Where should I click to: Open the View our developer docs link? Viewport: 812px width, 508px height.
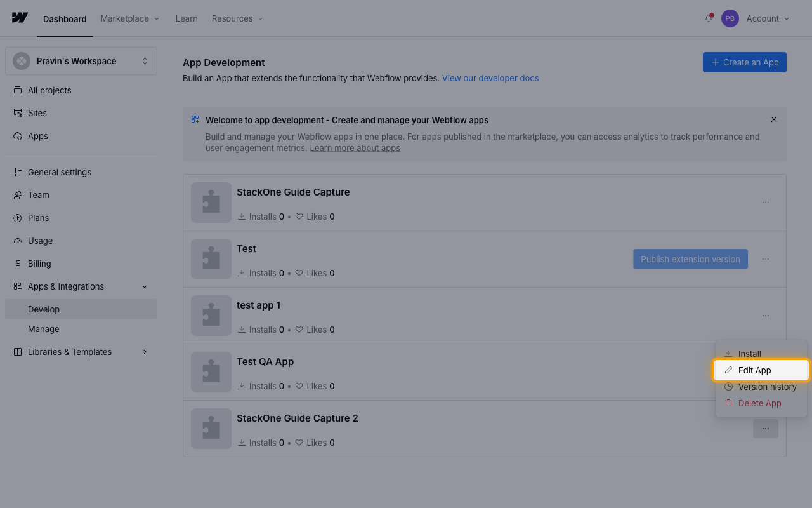[x=490, y=78]
